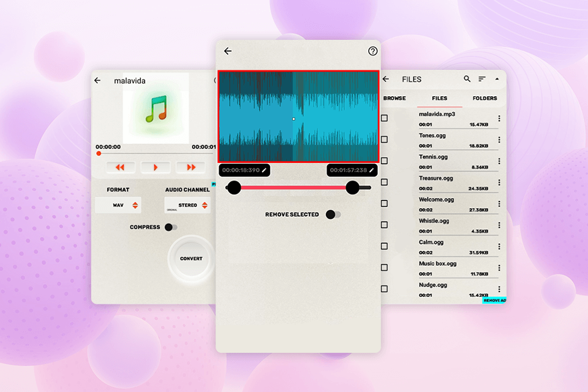
Task: Edit the start time 00:00:18:390
Action: point(244,170)
